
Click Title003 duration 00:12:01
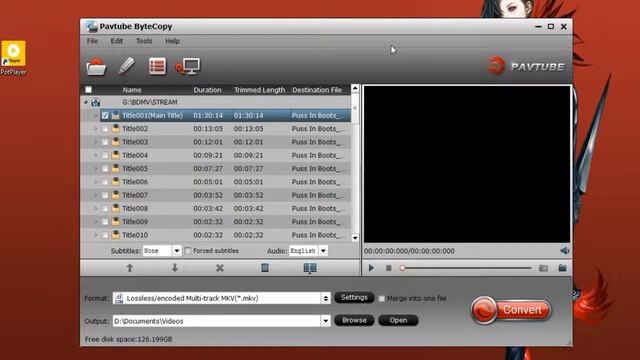tap(208, 142)
